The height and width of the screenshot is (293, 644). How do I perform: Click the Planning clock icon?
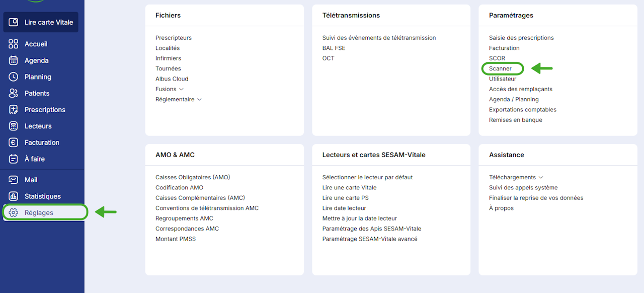click(x=14, y=77)
